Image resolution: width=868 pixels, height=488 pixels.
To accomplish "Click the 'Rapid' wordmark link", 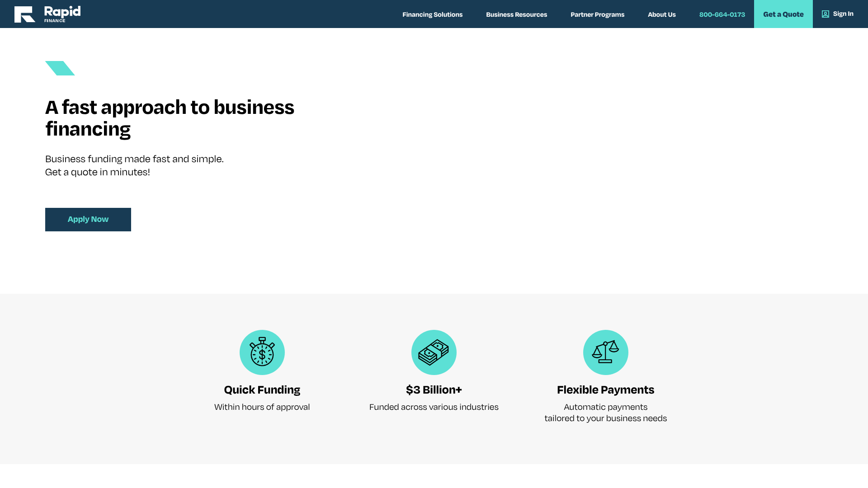I will click(x=62, y=11).
